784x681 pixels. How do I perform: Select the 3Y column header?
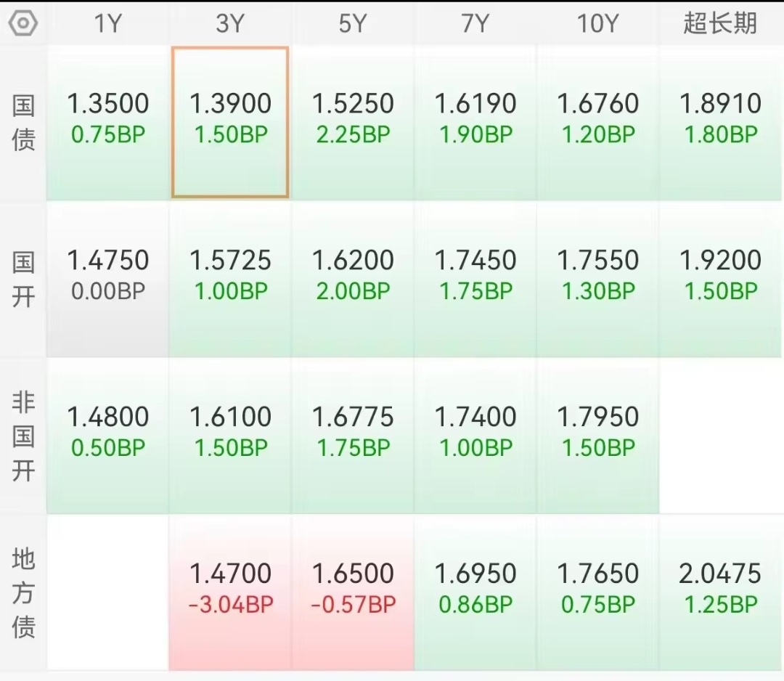coord(230,23)
